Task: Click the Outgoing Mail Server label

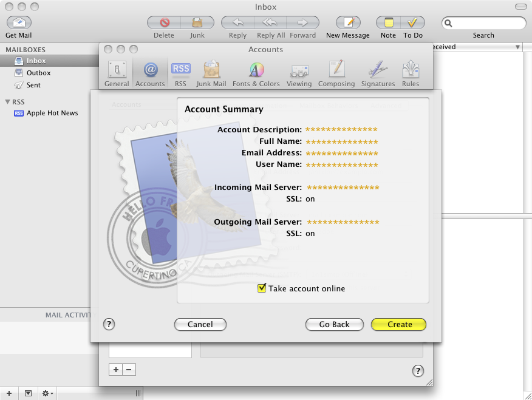Action: pos(258,222)
